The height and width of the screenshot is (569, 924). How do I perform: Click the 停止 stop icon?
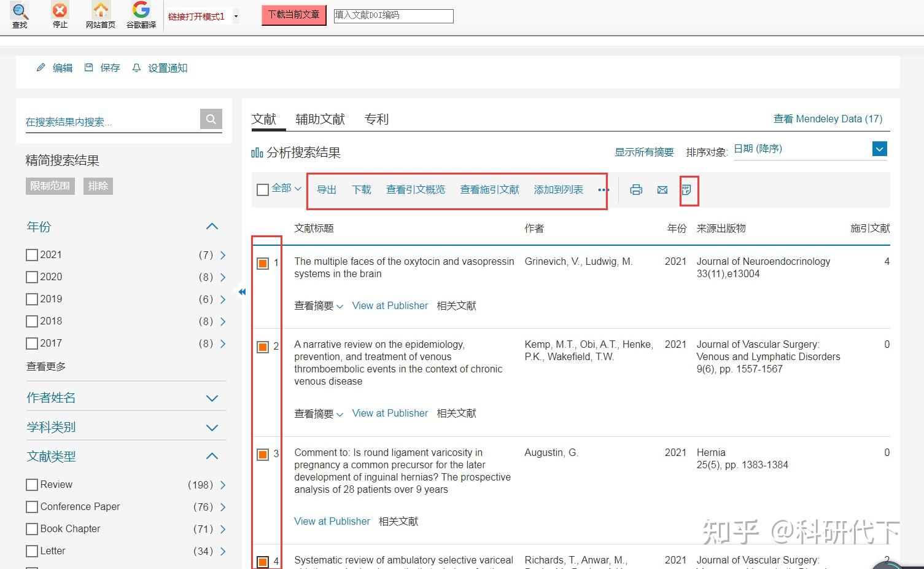[59, 11]
